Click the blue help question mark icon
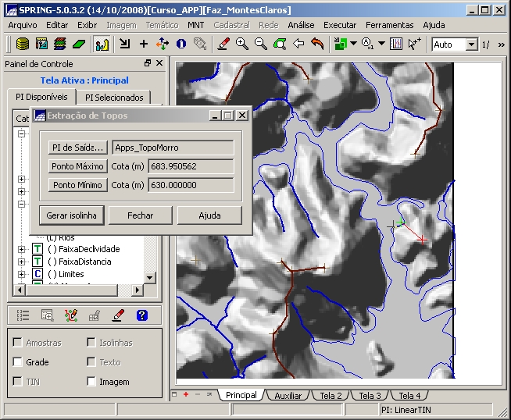 pos(141,315)
